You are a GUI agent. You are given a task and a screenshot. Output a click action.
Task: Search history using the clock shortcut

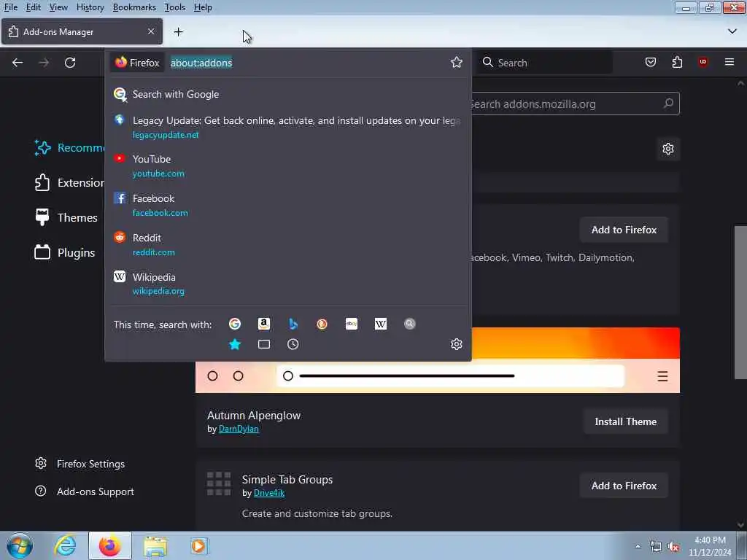(293, 344)
